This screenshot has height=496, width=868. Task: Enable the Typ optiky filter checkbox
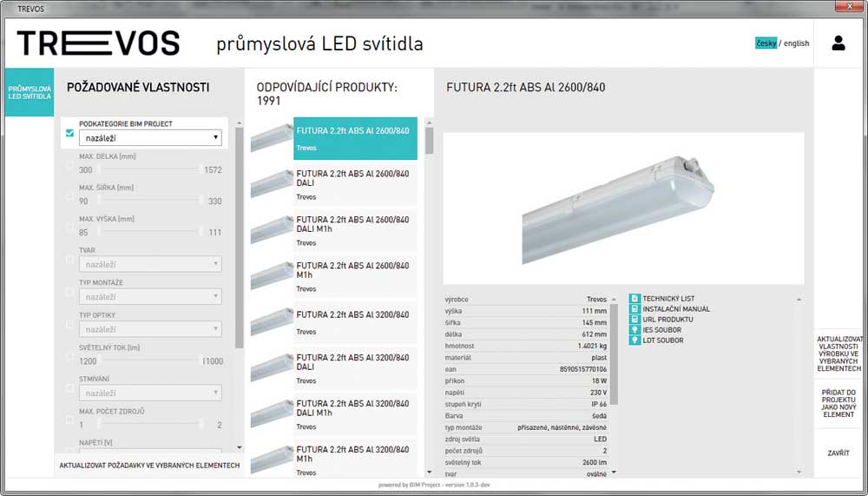pos(69,324)
